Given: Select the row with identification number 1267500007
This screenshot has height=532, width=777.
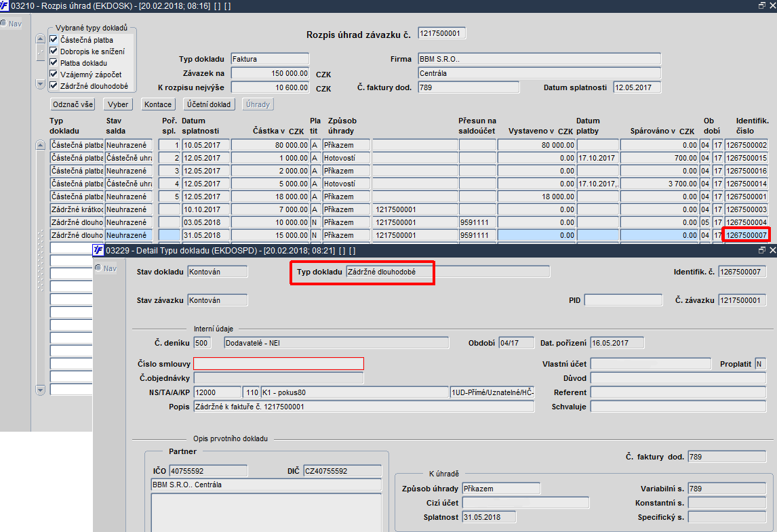Looking at the screenshot, I should (x=409, y=235).
